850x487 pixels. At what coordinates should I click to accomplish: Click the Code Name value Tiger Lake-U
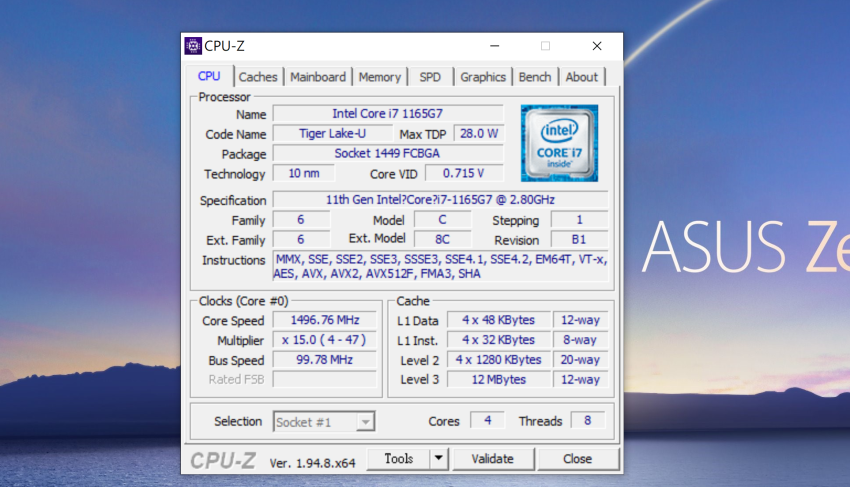pyautogui.click(x=333, y=133)
